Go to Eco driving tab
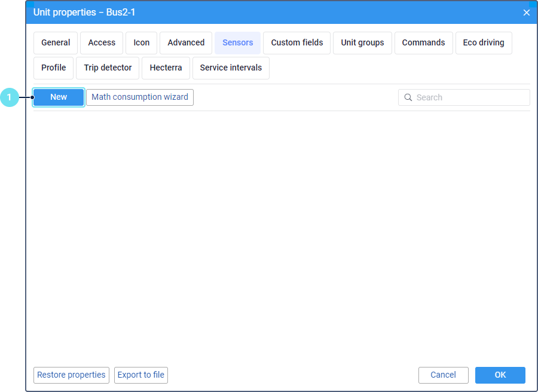 pyautogui.click(x=483, y=43)
